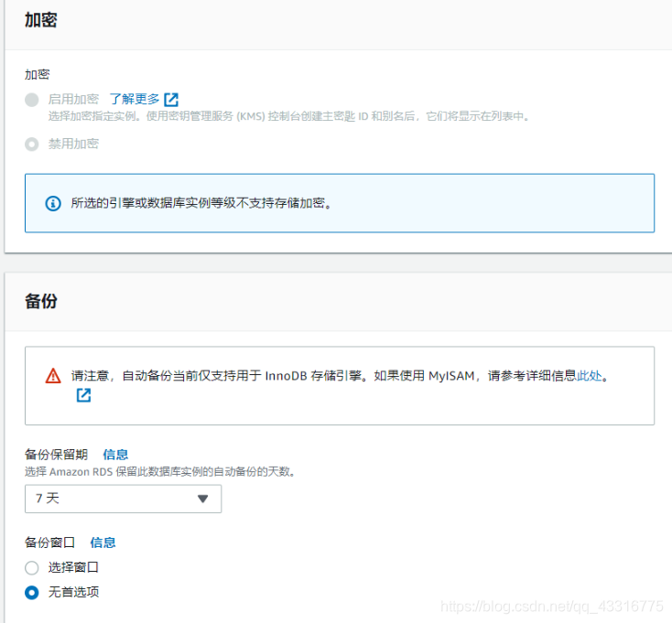Click the KMS encryption description text
Image resolution: width=672 pixels, height=623 pixels.
pos(289,116)
